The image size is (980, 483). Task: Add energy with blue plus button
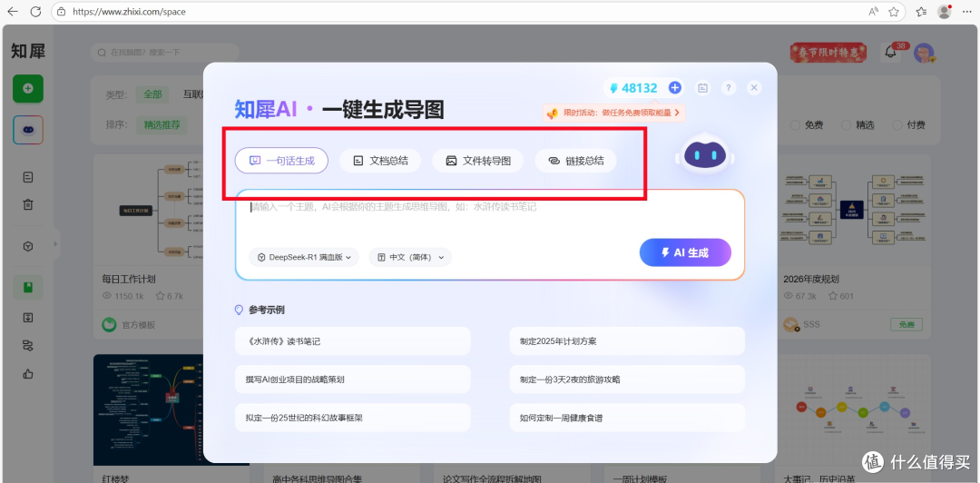674,87
